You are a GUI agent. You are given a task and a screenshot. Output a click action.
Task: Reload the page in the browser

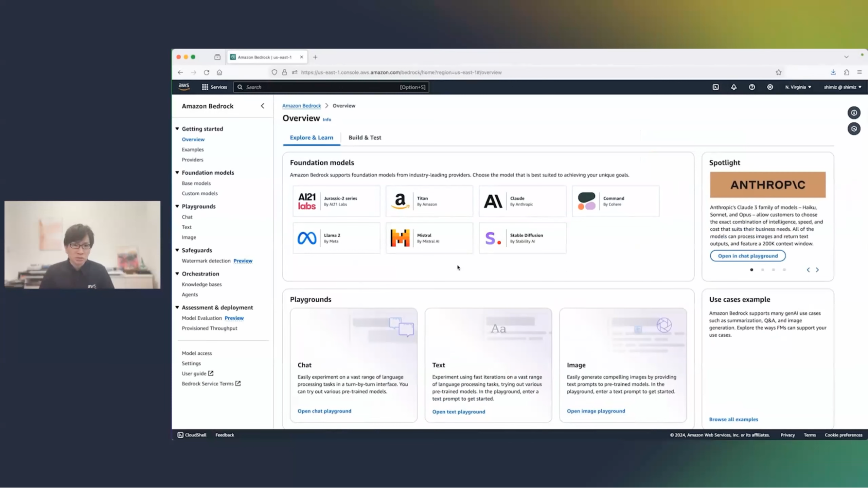point(207,72)
